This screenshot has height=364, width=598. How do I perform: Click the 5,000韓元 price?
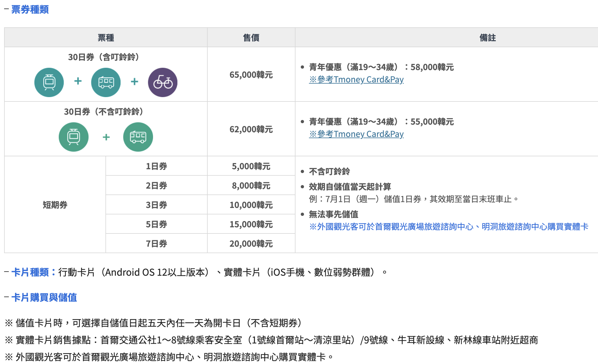[x=251, y=166]
